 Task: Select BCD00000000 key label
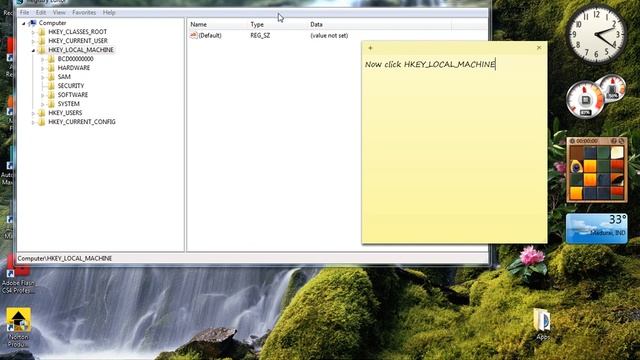tap(76, 59)
